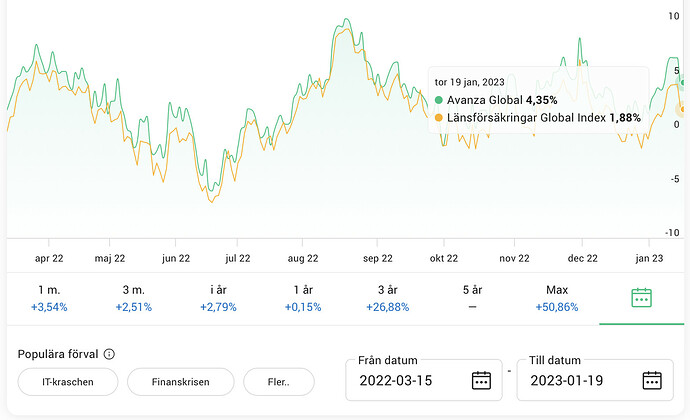Image resolution: width=690 pixels, height=420 pixels.
Task: Click the +50,86% Max return value
Action: tap(557, 307)
